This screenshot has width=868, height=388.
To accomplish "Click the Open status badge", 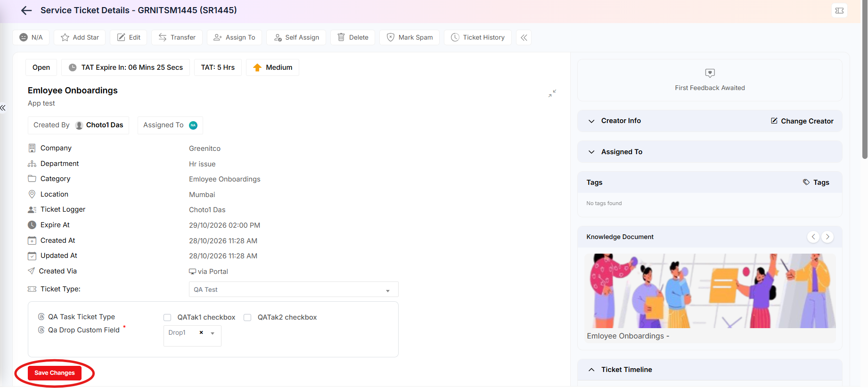I will [x=41, y=67].
